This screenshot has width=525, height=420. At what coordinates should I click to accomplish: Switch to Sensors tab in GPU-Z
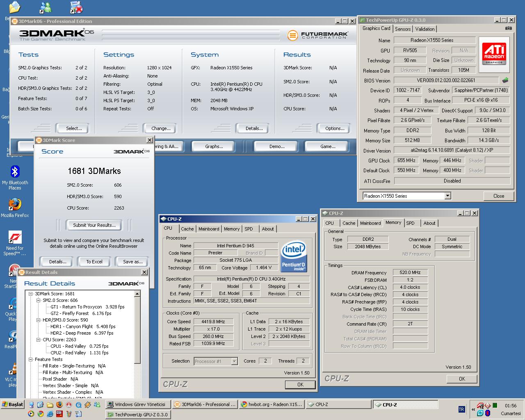pos(403,29)
